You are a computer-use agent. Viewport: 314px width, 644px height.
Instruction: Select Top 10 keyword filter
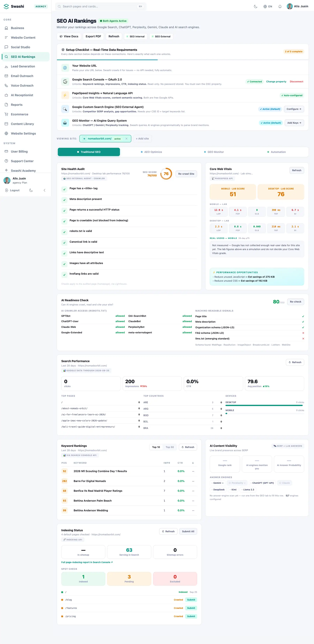[156, 447]
